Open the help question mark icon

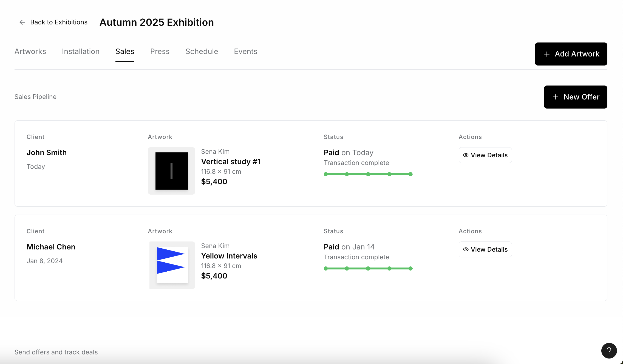(x=609, y=351)
